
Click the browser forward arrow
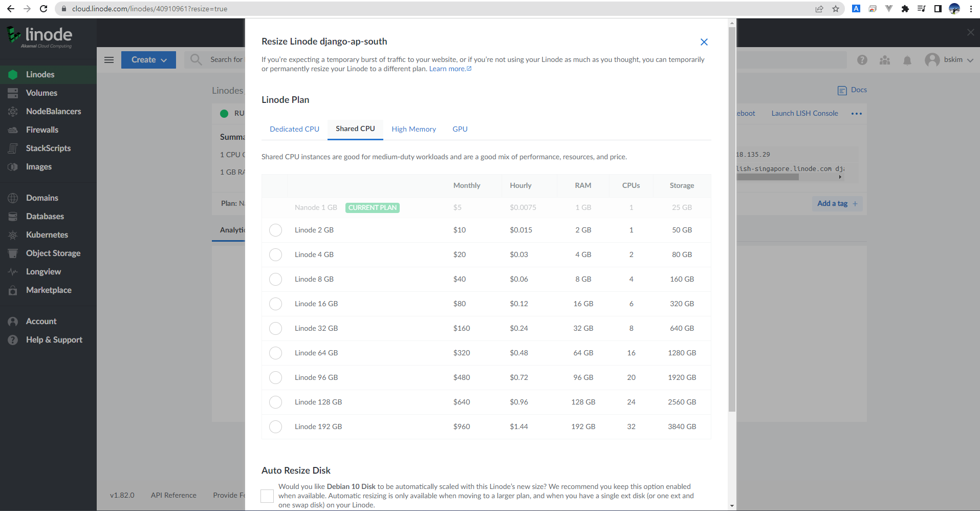pos(27,9)
